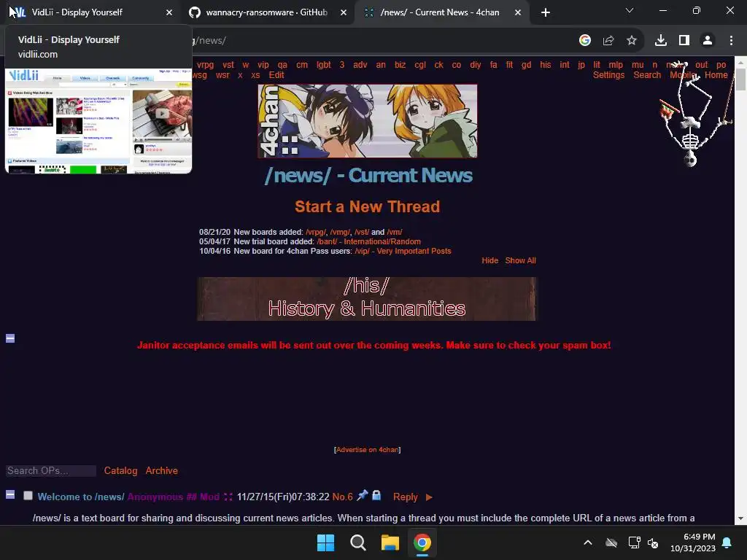The image size is (747, 560).
Task: Go to biz board link
Action: click(400, 65)
